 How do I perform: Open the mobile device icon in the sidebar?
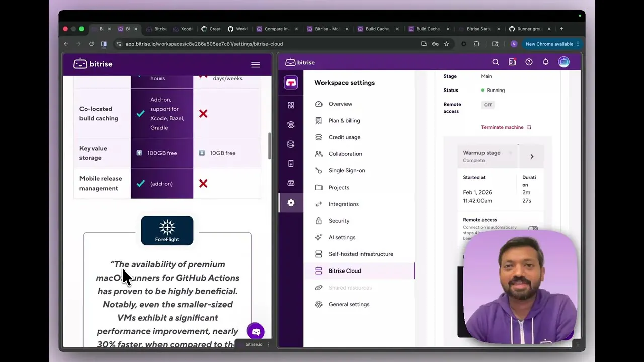coord(291,164)
